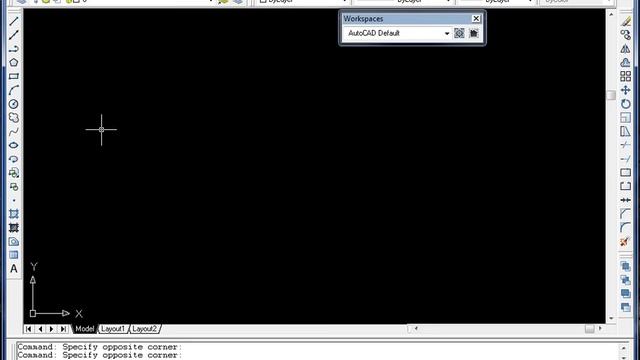Switch to the Model tab

[84, 329]
